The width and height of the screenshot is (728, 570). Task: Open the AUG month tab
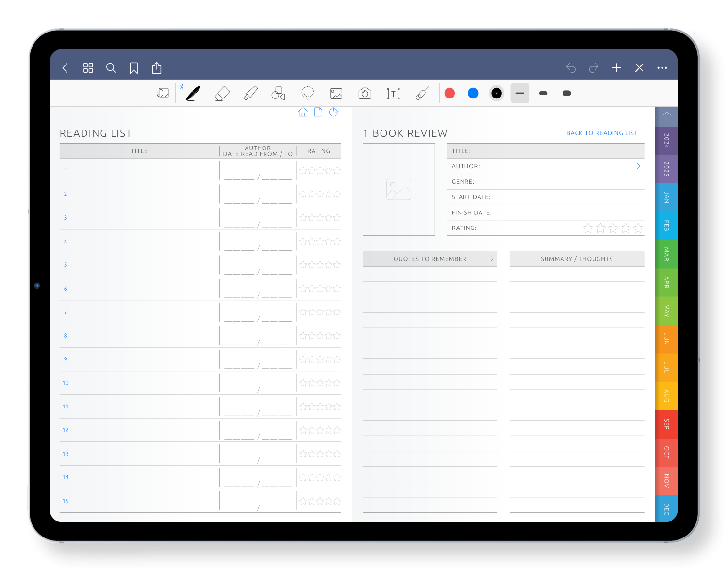(x=667, y=396)
